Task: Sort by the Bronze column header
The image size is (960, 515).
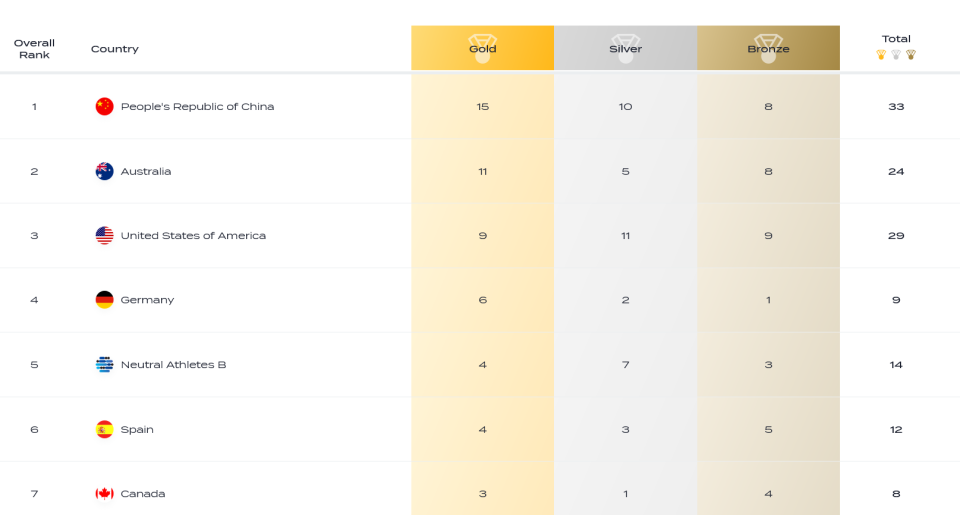Action: [768, 48]
